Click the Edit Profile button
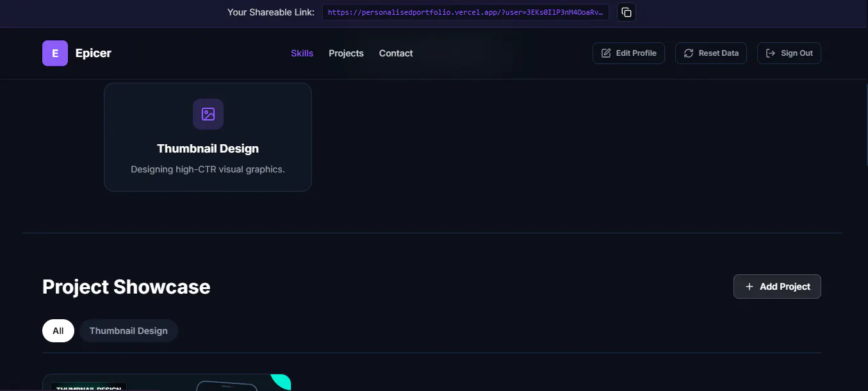The width and height of the screenshot is (868, 391). (x=628, y=53)
